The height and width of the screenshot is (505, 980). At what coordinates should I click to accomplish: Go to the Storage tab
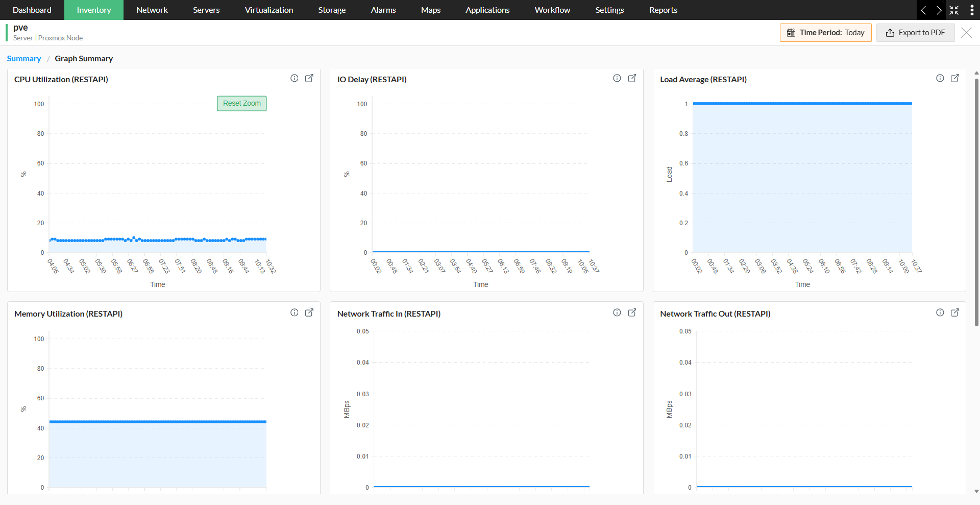coord(332,10)
